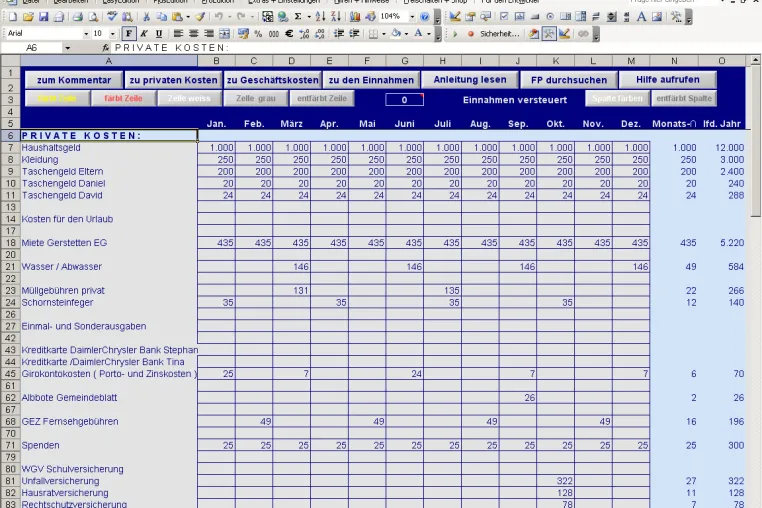Launch the Chart Wizard icon
762x508 pixels.
355,17
